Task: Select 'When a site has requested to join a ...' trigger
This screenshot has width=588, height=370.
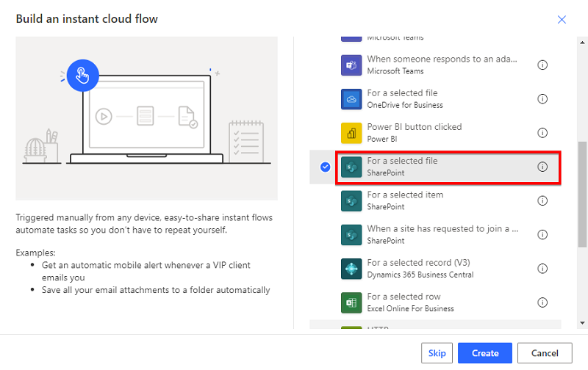Action: tap(442, 229)
